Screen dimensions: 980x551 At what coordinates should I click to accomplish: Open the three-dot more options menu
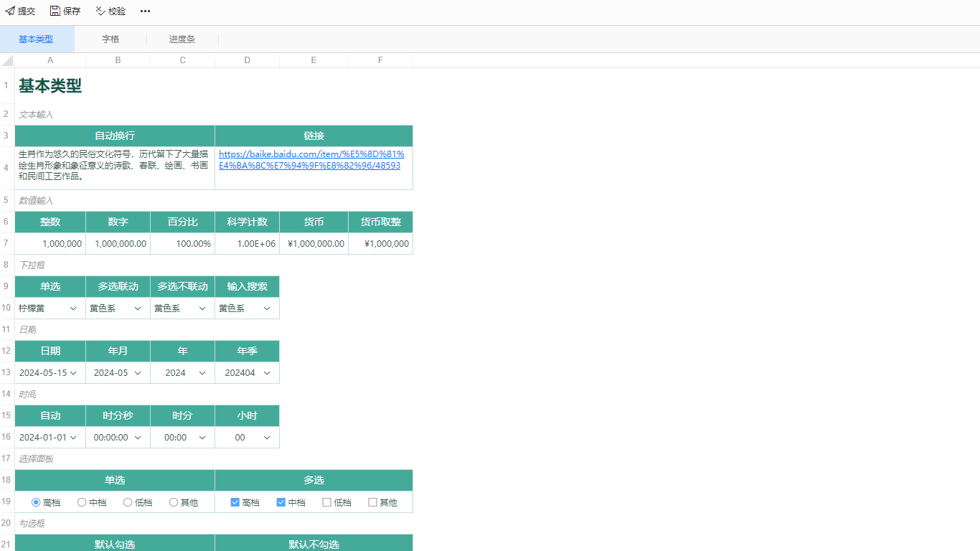click(x=145, y=11)
